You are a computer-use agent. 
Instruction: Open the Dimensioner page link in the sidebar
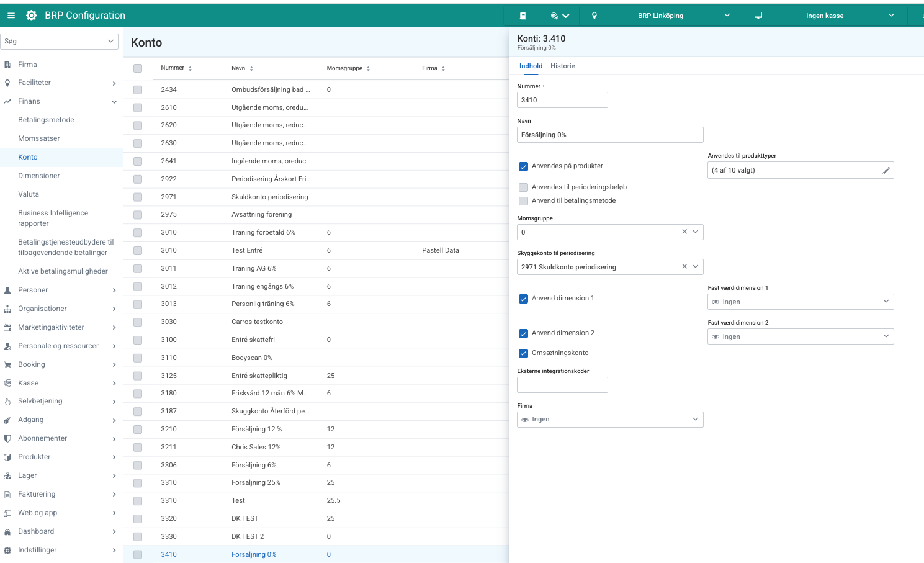point(39,176)
